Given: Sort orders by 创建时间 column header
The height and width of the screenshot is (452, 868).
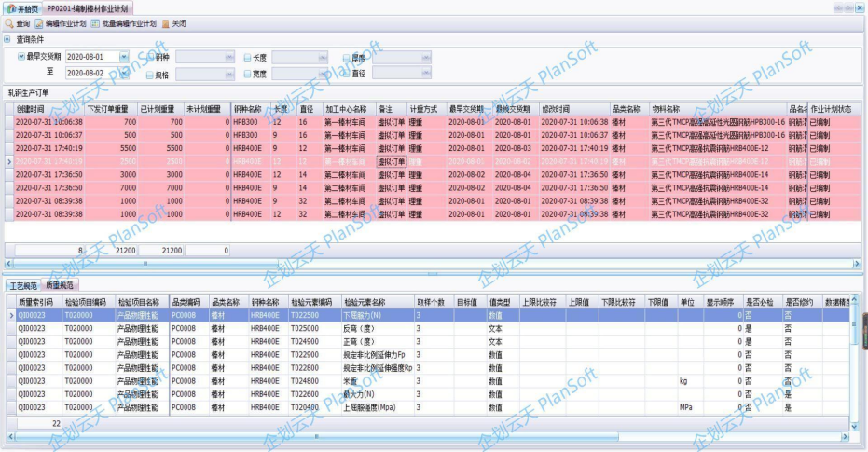Looking at the screenshot, I should coord(49,109).
